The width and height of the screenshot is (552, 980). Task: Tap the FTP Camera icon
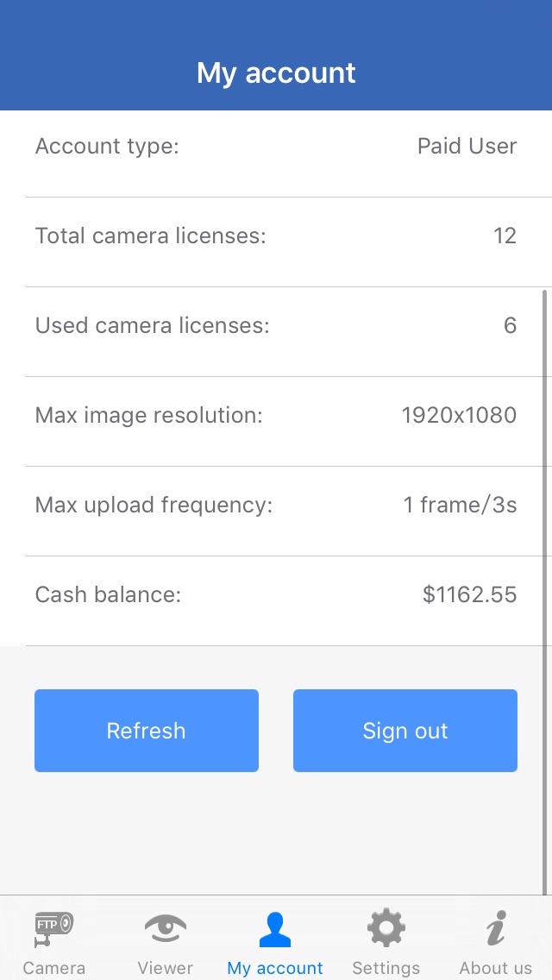tap(53, 927)
